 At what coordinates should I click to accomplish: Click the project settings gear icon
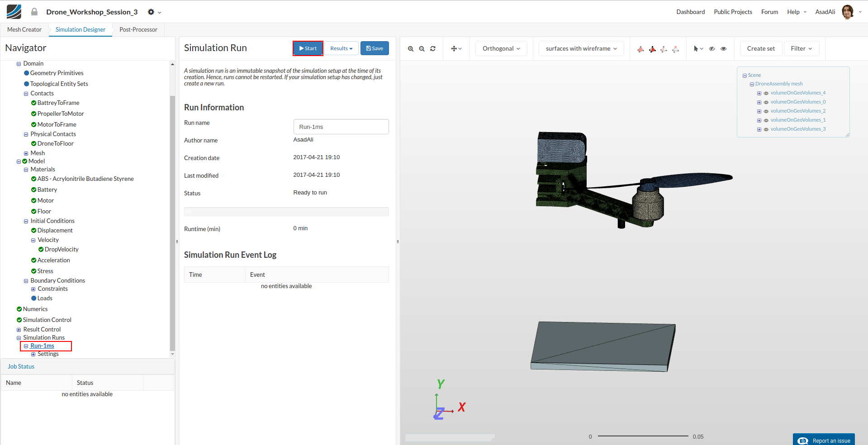pyautogui.click(x=152, y=12)
